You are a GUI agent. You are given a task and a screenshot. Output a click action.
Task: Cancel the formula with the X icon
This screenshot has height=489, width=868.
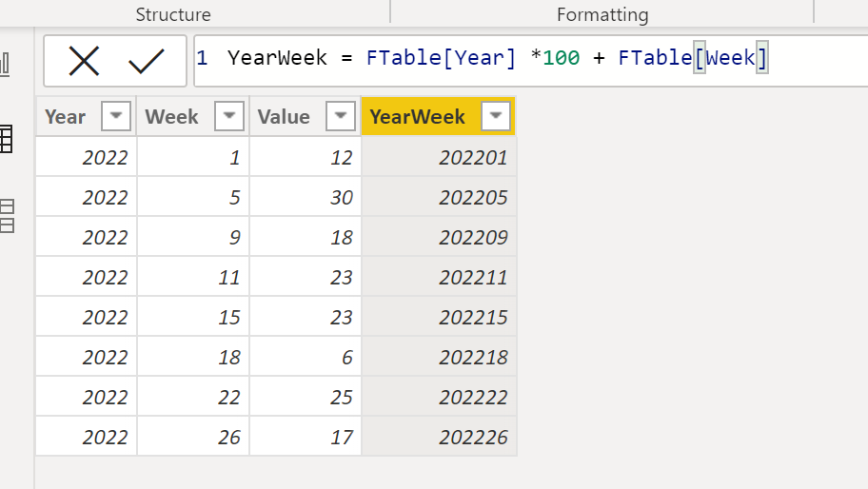pos(84,61)
